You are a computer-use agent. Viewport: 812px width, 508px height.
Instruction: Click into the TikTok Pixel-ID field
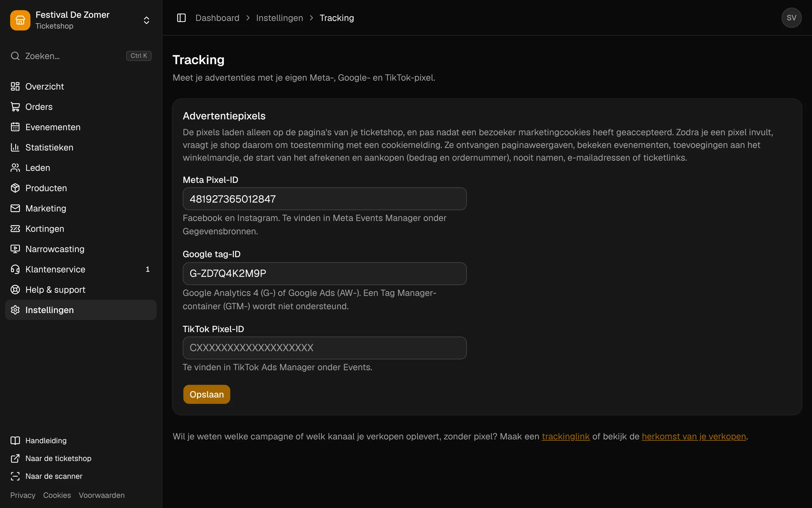point(324,348)
